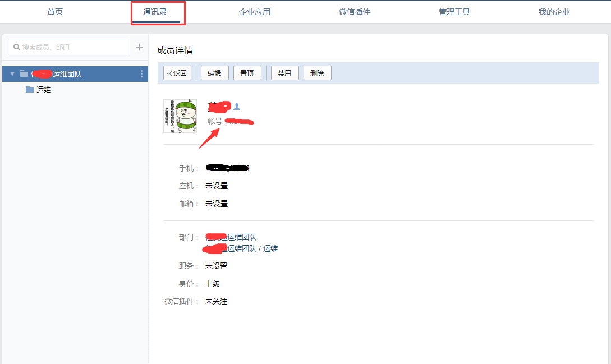Image resolution: width=611 pixels, height=364 pixels.
Task: Open the 管理工具 tab
Action: click(x=454, y=12)
